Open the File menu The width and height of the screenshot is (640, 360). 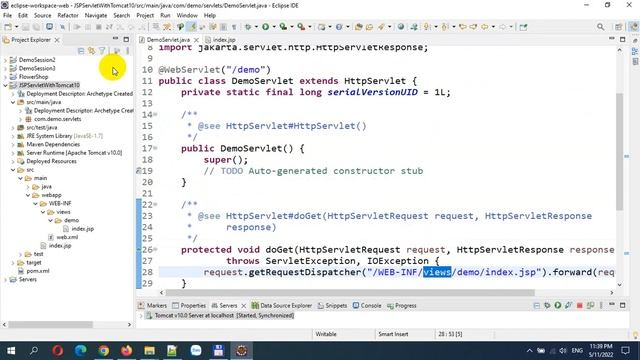tap(7, 15)
